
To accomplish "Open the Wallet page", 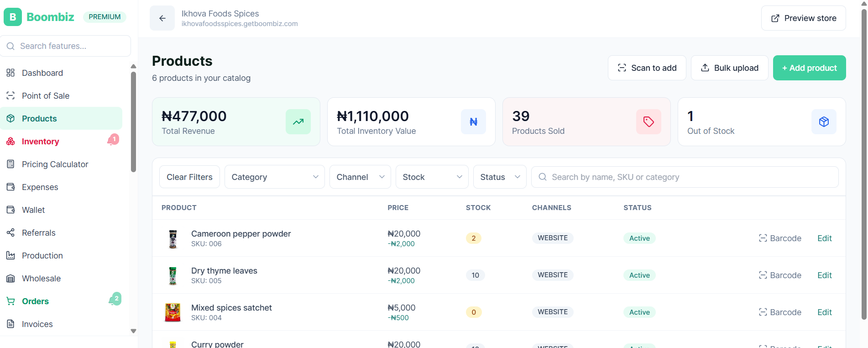I will click(61, 210).
